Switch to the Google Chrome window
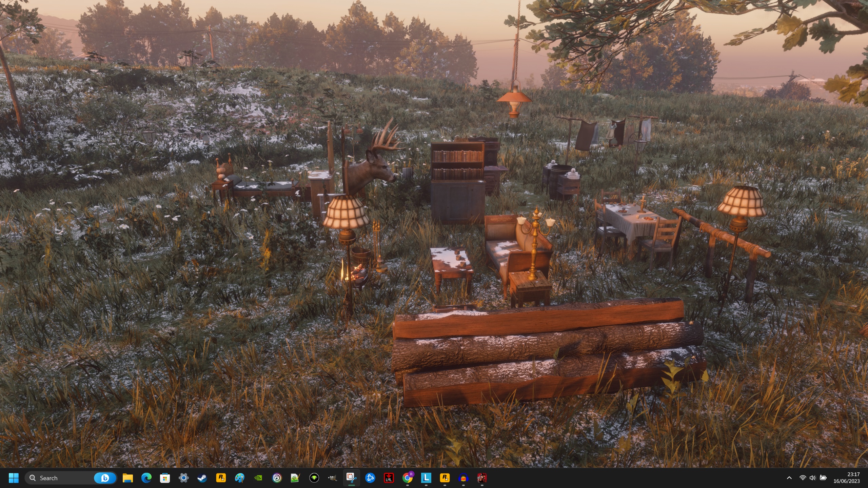This screenshot has width=868, height=488. (408, 478)
